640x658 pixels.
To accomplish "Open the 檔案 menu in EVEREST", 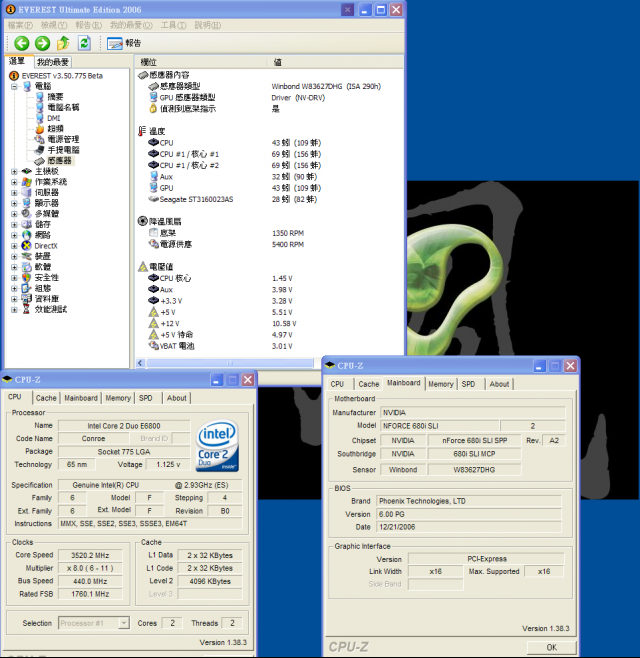I will tap(20, 25).
